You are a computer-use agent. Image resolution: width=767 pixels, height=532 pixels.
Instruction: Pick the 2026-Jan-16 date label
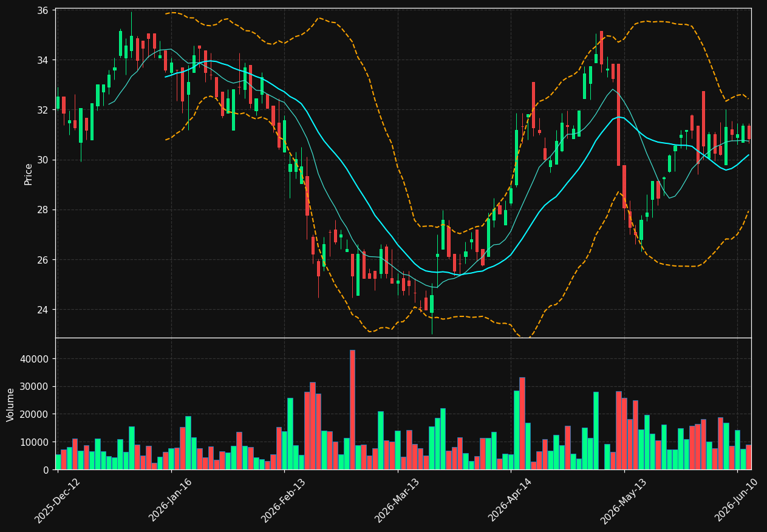click(x=171, y=500)
